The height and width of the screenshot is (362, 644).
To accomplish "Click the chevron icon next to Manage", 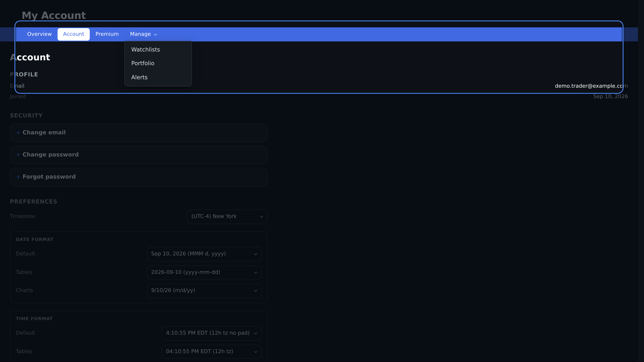I will (x=155, y=35).
